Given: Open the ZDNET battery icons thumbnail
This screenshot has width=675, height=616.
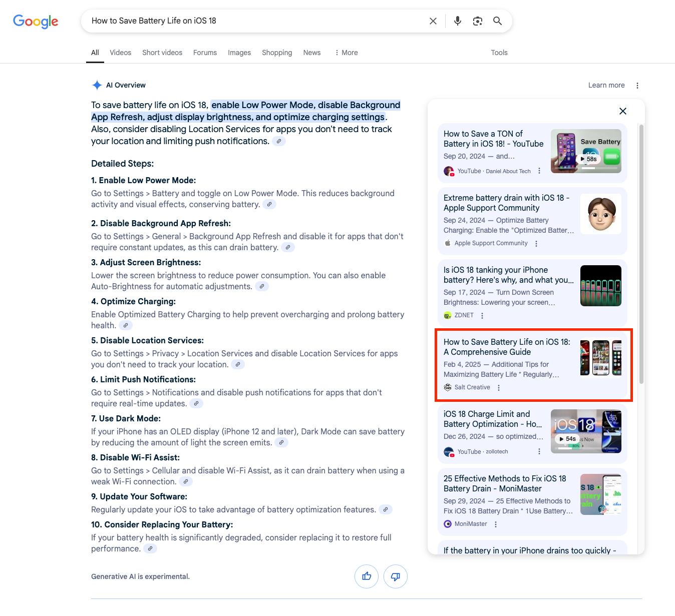Looking at the screenshot, I should point(601,286).
